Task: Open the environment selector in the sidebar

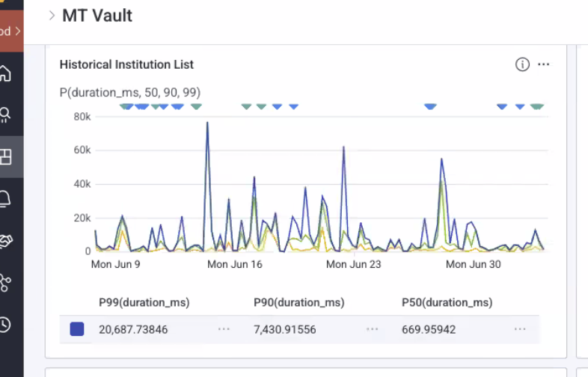Action: pos(10,31)
